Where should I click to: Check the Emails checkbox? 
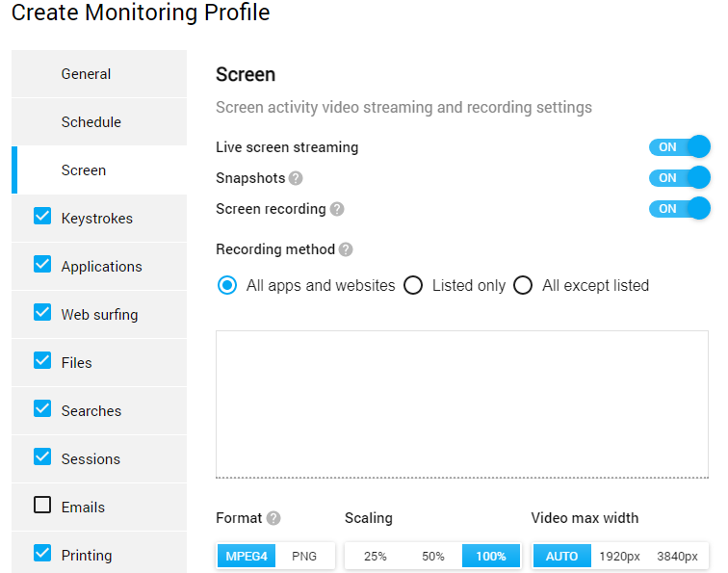pyautogui.click(x=42, y=505)
